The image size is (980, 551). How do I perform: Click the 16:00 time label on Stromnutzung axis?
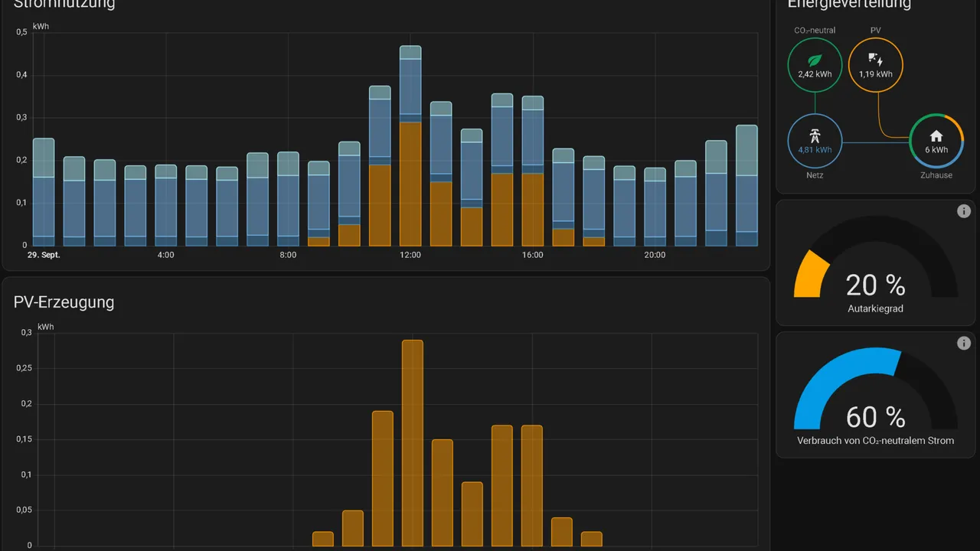(532, 255)
